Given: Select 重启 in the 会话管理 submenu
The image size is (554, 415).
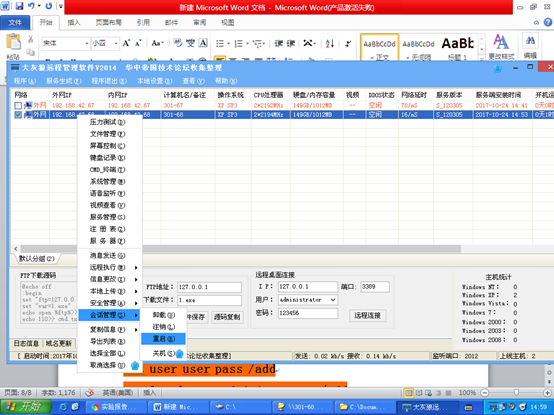Looking at the screenshot, I should pos(163,339).
